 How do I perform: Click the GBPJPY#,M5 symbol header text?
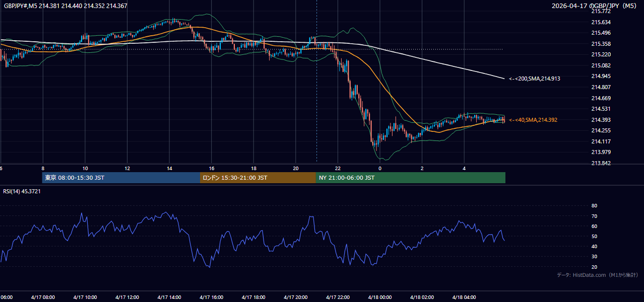click(x=66, y=6)
